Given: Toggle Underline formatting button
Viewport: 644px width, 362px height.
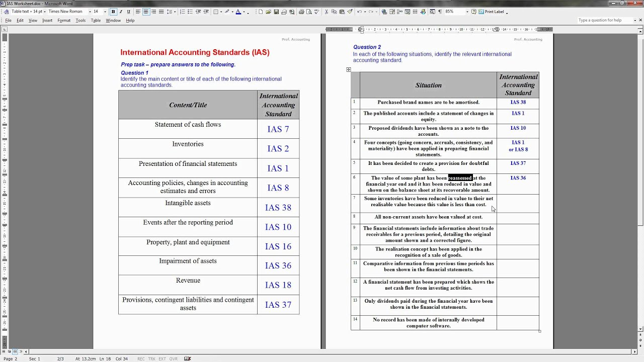Looking at the screenshot, I should (x=128, y=12).
